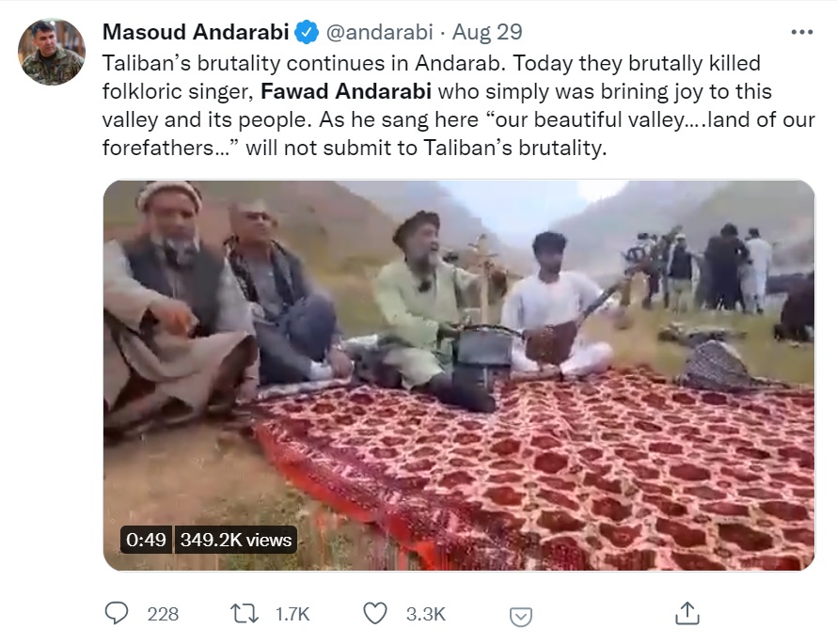Click the retweet arrows icon
The image size is (837, 644).
245,614
